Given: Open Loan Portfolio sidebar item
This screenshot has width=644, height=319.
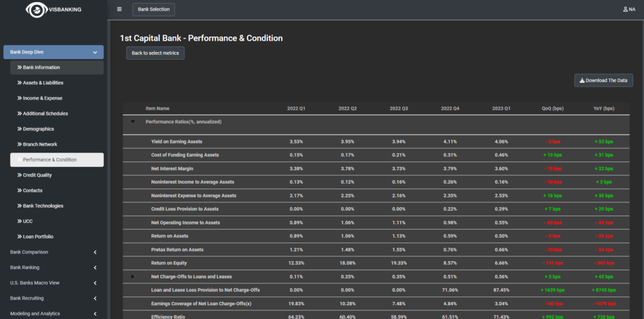Looking at the screenshot, I should pyautogui.click(x=38, y=237).
